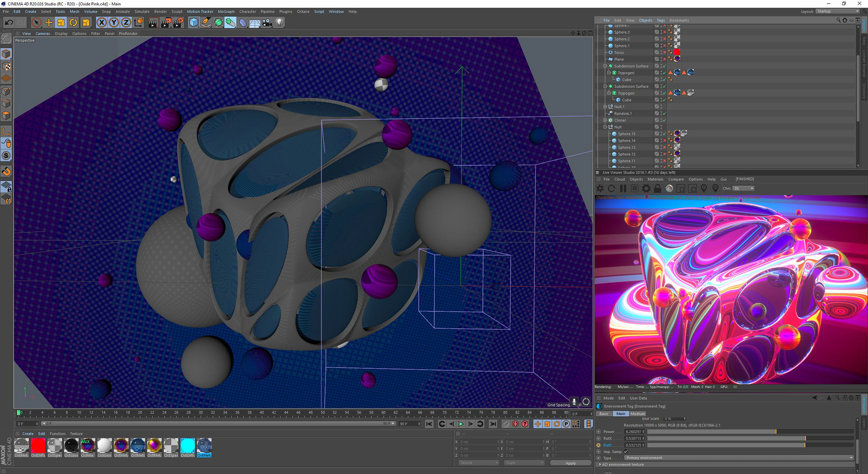Open the Layout Startup dropdown
Screen dimensions: 868x474
837,11
